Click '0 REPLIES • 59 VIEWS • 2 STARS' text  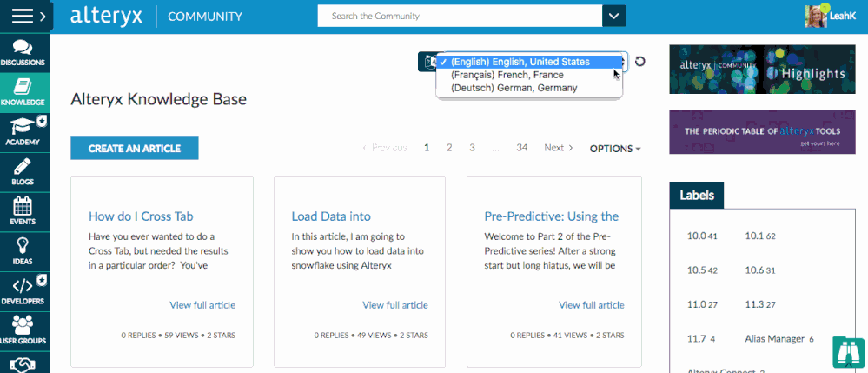178,336
